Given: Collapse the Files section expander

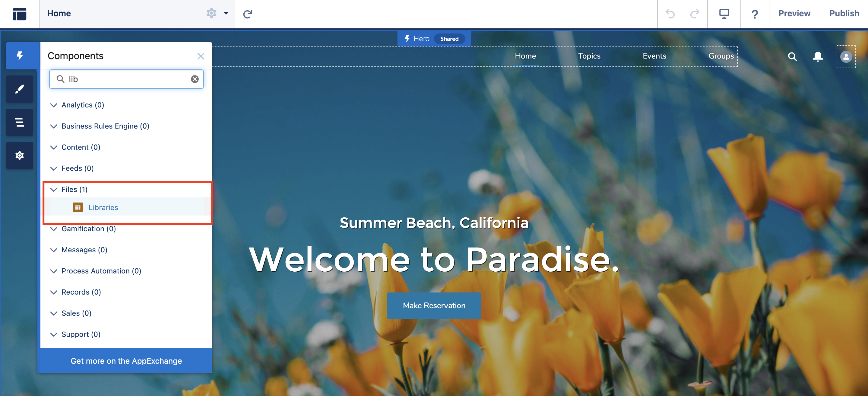Looking at the screenshot, I should point(54,189).
